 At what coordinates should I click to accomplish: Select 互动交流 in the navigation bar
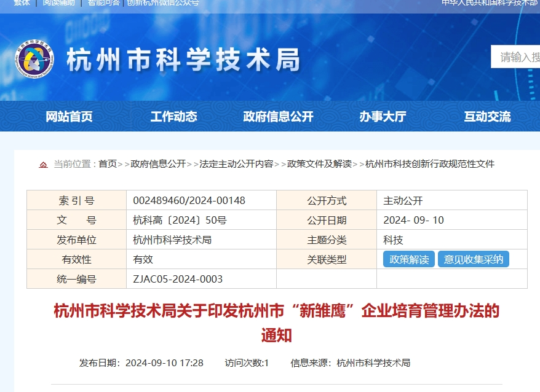coord(487,117)
